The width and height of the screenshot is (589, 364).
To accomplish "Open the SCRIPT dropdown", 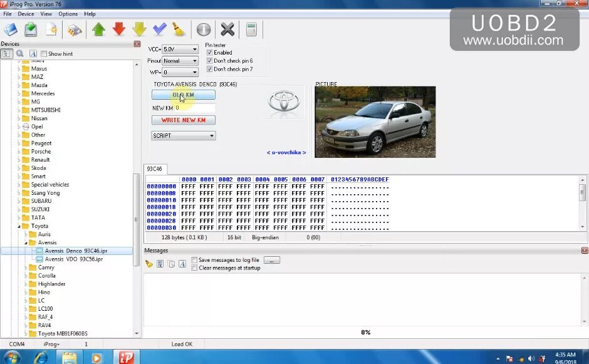I will pyautogui.click(x=184, y=135).
